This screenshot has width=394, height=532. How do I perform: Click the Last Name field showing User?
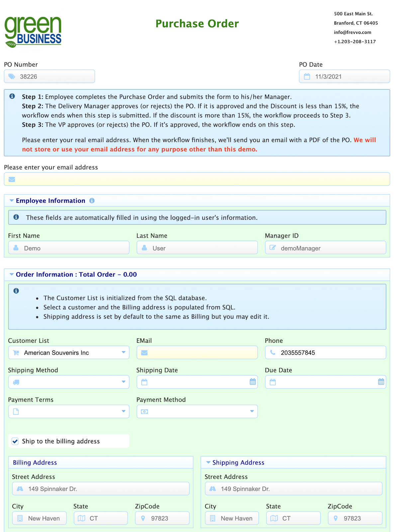coord(197,248)
